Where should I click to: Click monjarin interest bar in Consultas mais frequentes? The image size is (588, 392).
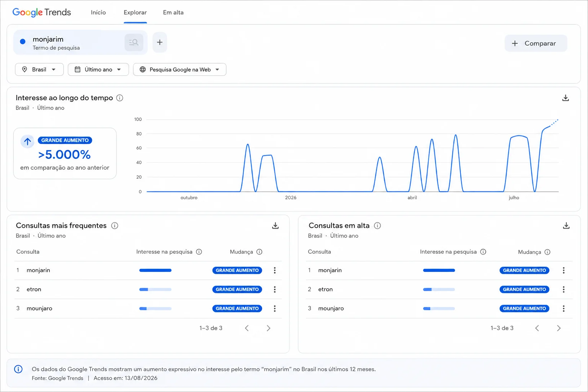coord(155,270)
